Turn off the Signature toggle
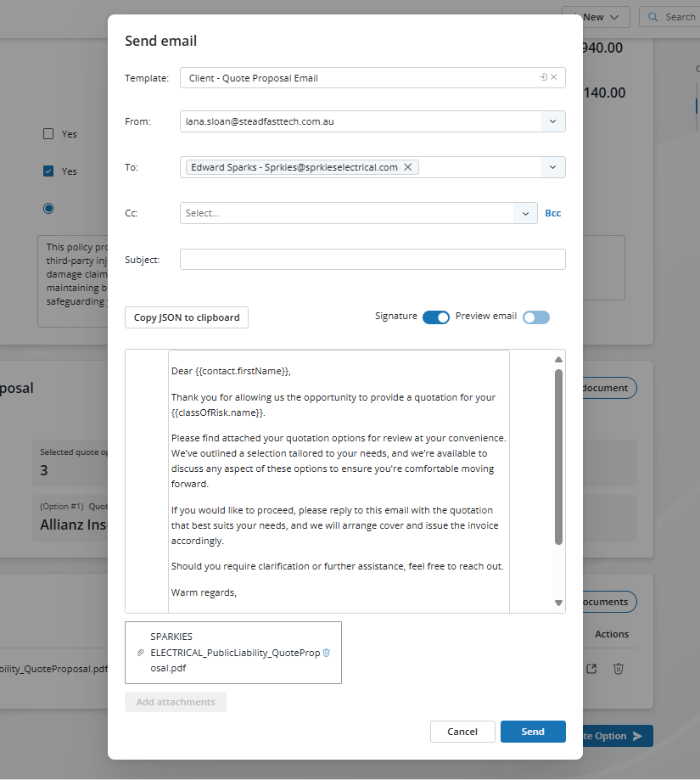 (436, 317)
